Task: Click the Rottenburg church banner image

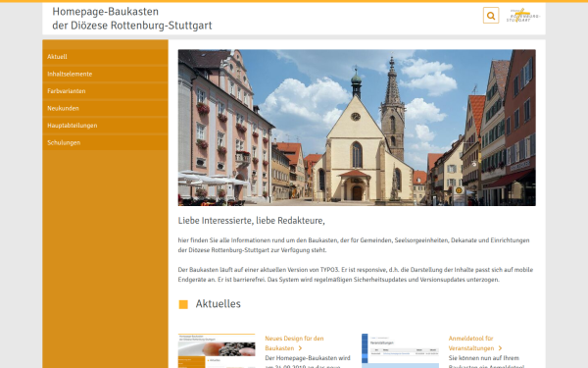Action: tap(357, 128)
